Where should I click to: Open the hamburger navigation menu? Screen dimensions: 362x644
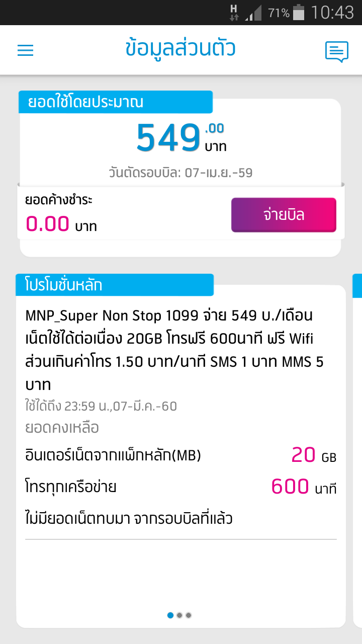click(25, 50)
